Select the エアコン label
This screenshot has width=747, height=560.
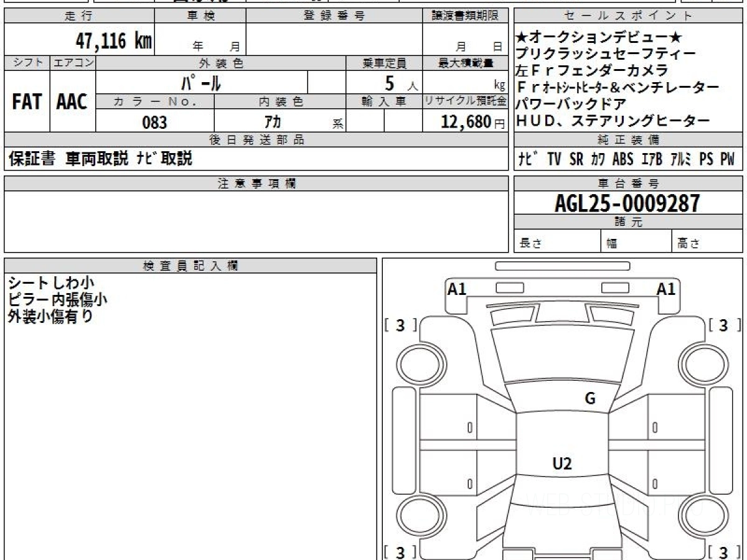pos(73,63)
